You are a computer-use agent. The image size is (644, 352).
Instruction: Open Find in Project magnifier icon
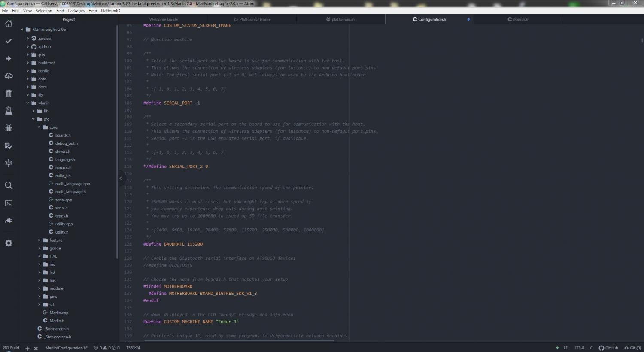[x=9, y=185]
